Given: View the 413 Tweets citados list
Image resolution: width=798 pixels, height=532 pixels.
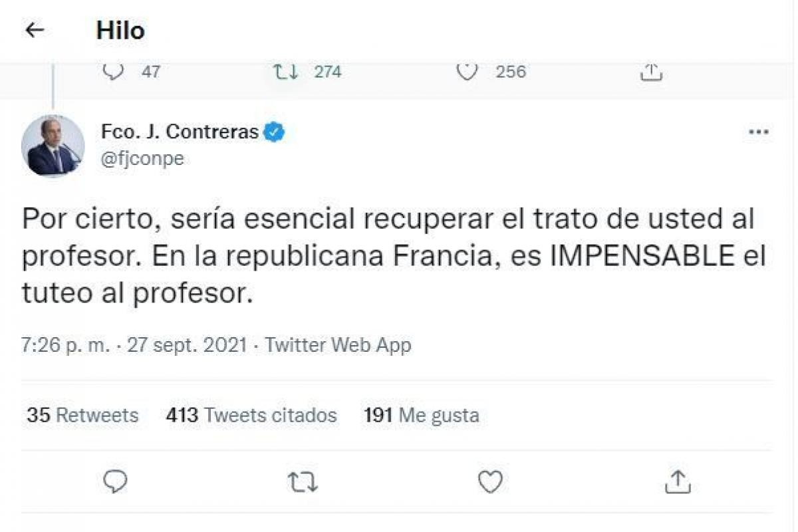Looking at the screenshot, I should pos(251,416).
